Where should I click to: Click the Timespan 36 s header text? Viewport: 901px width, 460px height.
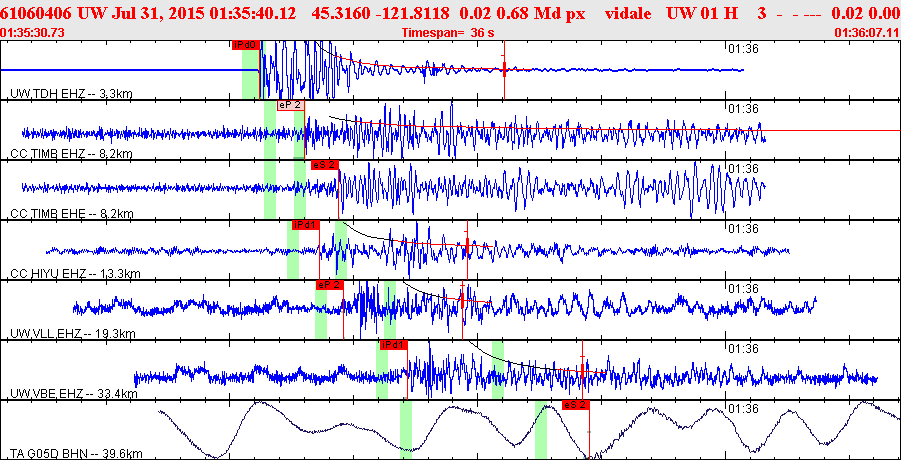pos(448,32)
